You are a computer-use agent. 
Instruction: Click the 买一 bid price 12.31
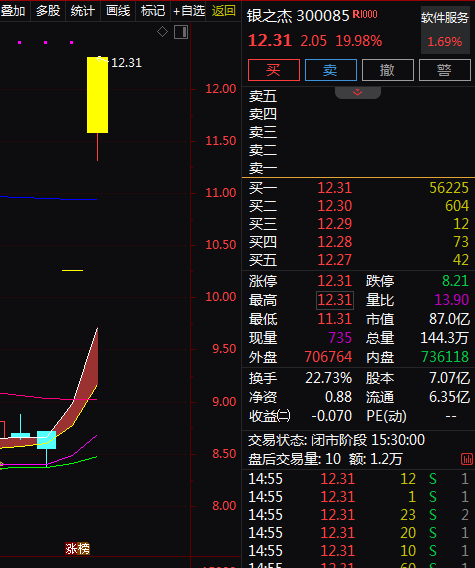click(x=335, y=188)
